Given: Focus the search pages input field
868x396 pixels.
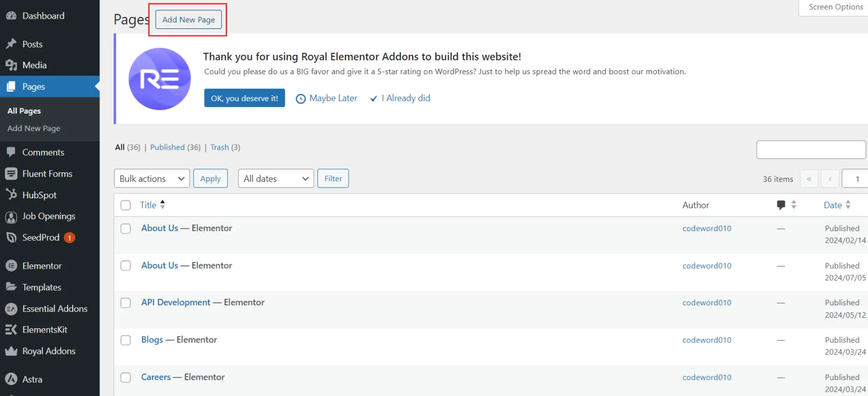Looking at the screenshot, I should tap(811, 150).
